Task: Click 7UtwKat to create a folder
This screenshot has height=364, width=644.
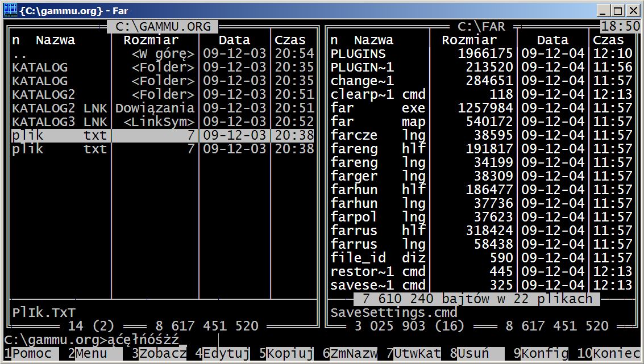Action: coord(414,353)
